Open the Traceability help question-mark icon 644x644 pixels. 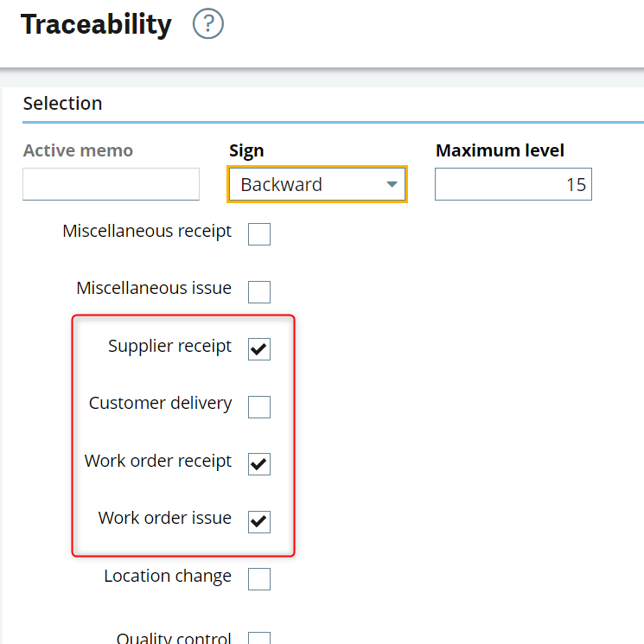208,24
